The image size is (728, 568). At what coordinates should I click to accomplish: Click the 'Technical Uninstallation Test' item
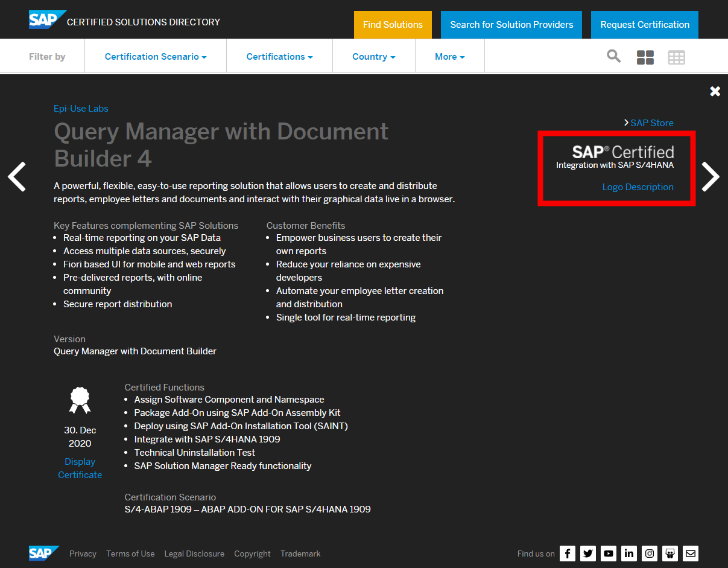click(x=195, y=453)
